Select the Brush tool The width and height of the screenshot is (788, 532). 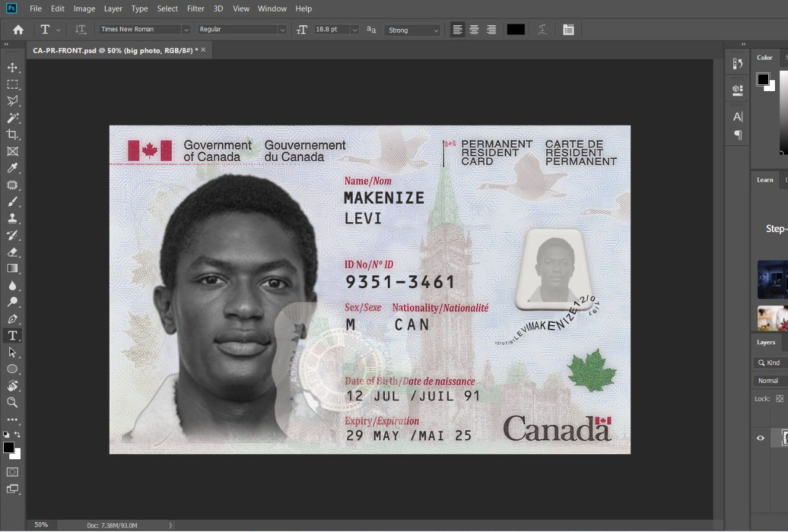pos(12,201)
